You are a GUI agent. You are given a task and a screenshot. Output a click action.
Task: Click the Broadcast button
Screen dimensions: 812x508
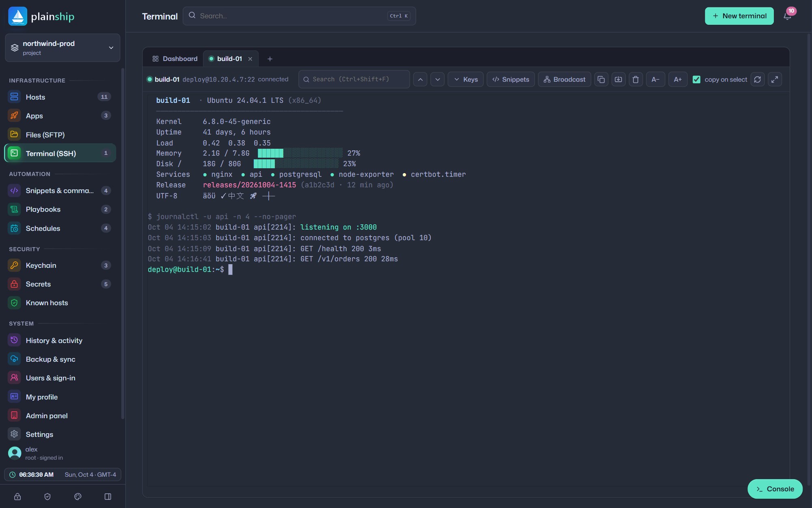(x=564, y=79)
